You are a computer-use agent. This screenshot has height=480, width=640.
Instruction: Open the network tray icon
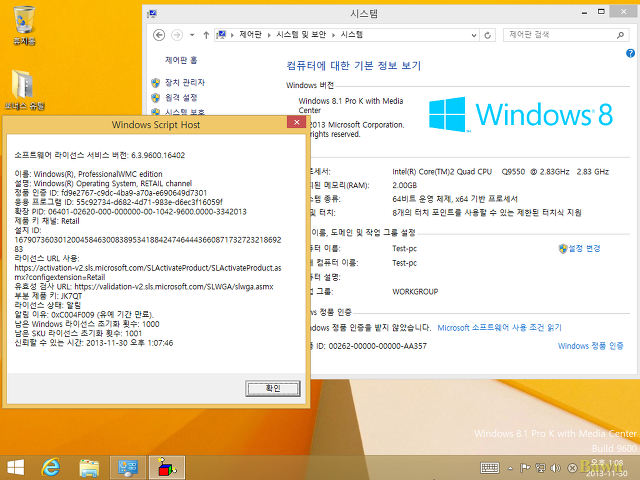click(x=540, y=468)
